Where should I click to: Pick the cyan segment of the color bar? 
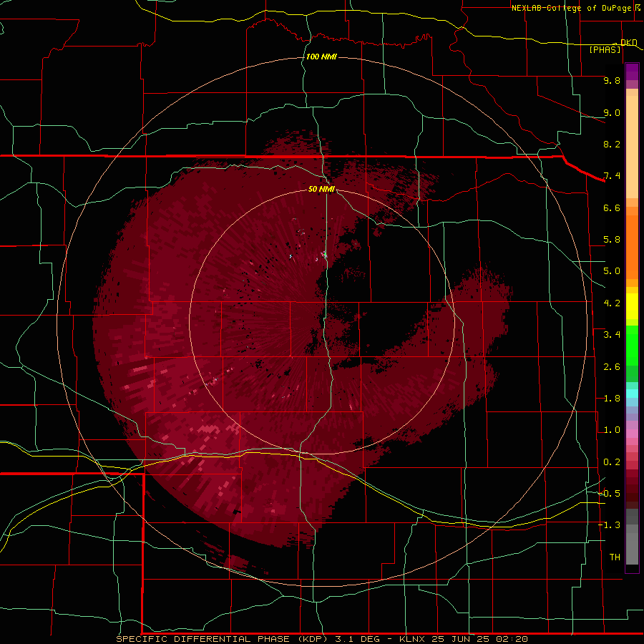click(632, 394)
